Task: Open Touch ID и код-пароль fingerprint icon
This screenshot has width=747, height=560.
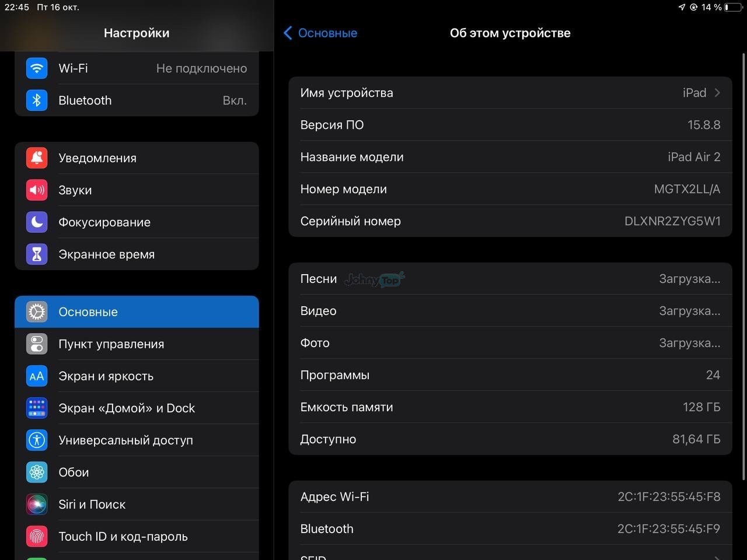Action: click(37, 537)
